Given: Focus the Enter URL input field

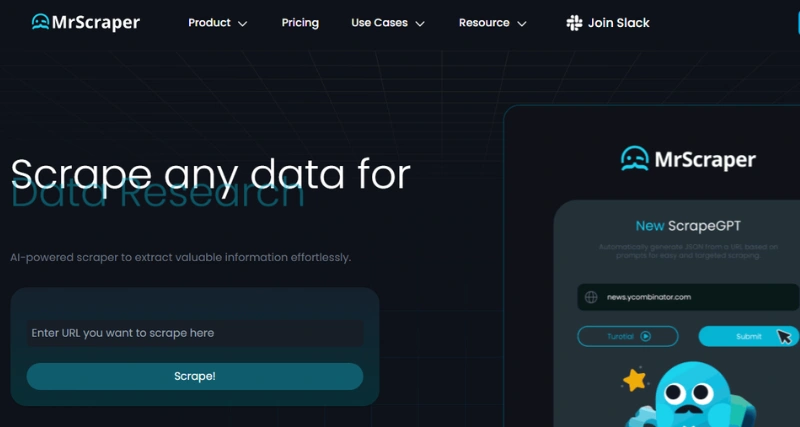Looking at the screenshot, I should point(195,333).
